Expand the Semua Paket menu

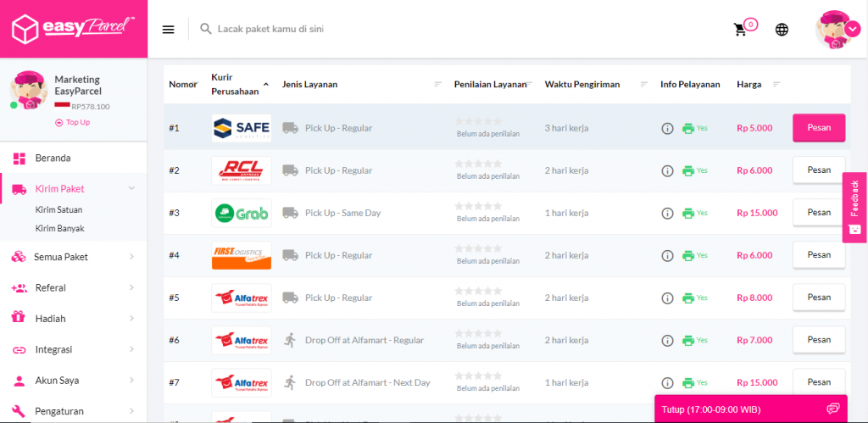(73, 257)
